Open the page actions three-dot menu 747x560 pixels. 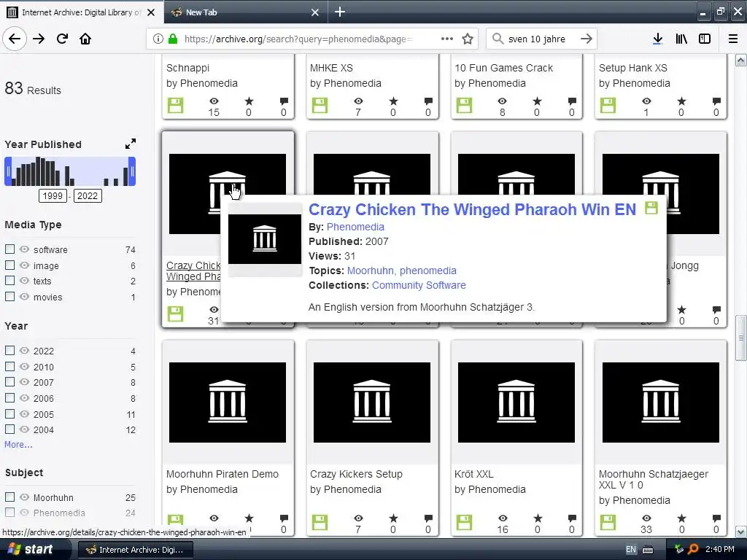tap(447, 39)
